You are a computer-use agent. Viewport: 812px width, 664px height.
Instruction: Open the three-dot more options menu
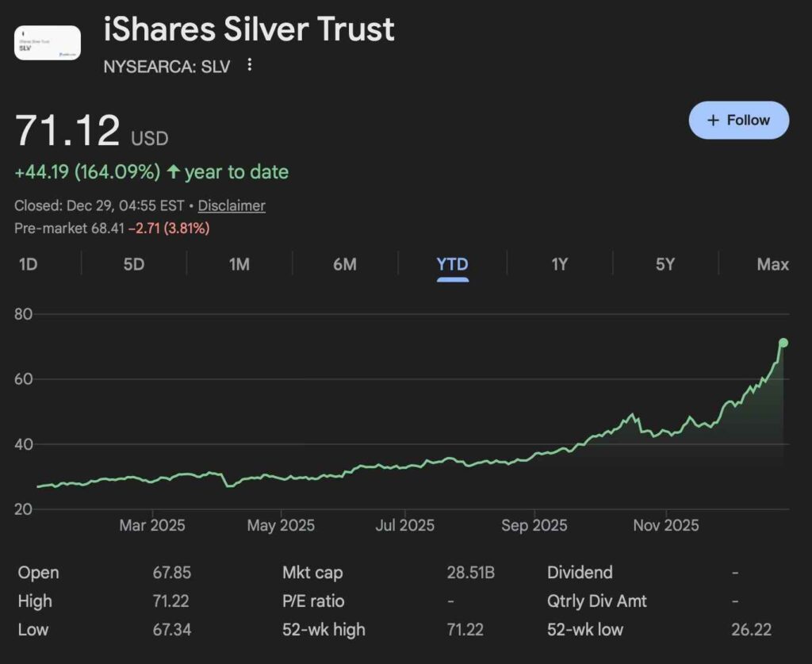pos(250,65)
